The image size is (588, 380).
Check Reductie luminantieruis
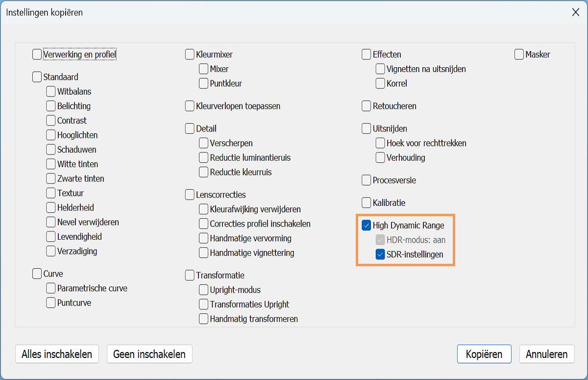pos(204,158)
